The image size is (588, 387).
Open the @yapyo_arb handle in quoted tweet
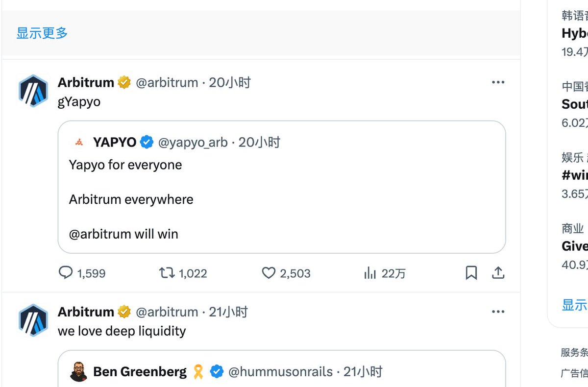click(193, 142)
